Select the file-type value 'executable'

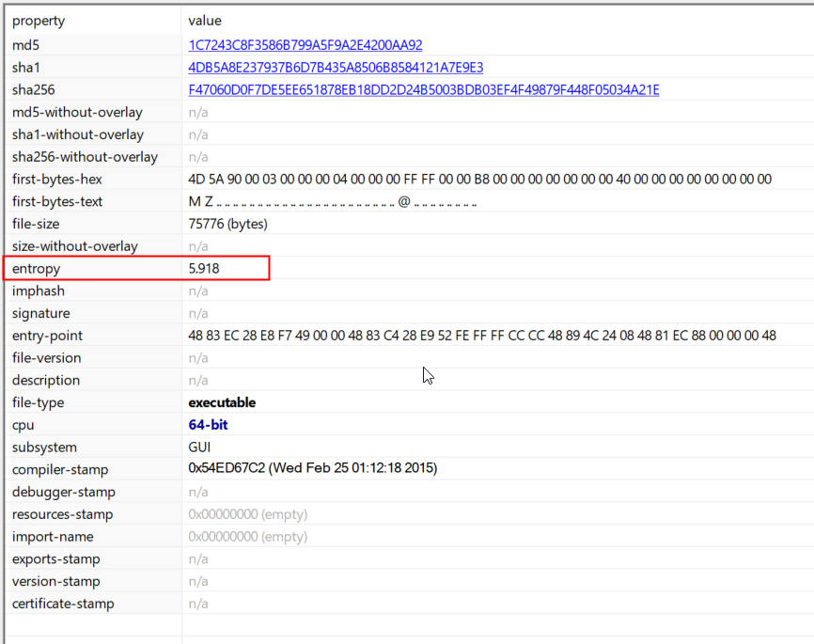coord(222,402)
